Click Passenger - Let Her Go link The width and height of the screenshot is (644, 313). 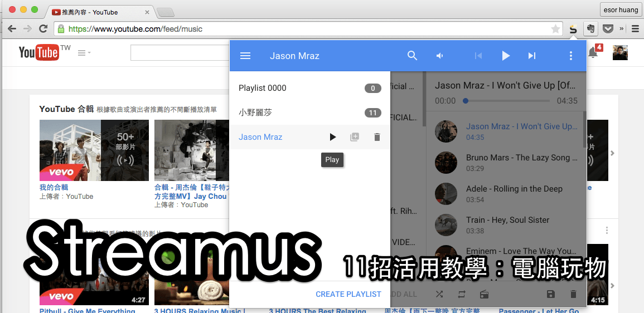(x=539, y=311)
